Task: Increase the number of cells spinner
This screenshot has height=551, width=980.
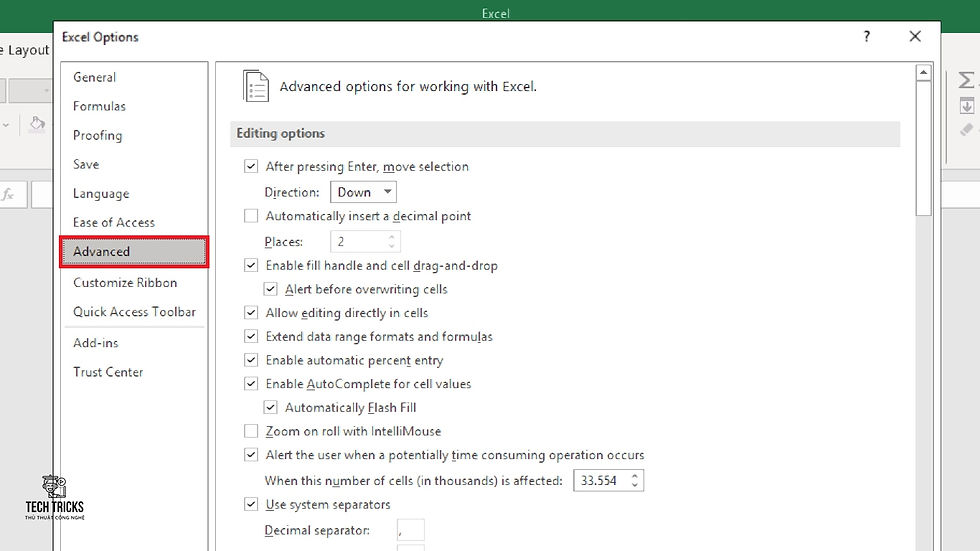Action: (x=635, y=476)
